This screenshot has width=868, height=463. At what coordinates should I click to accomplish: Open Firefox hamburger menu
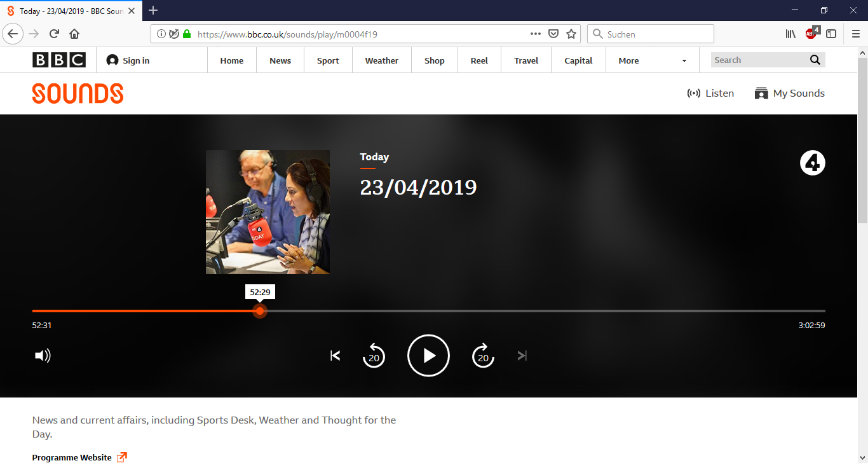coord(855,34)
